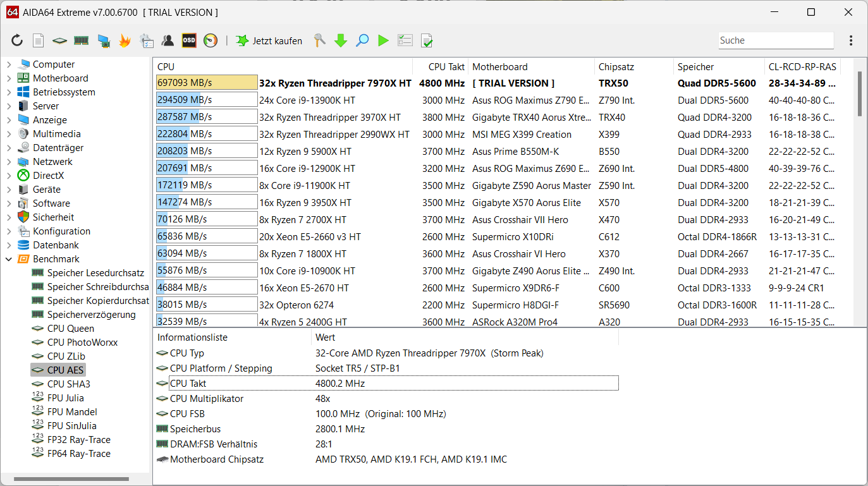
Task: Open FP32 Ray-Trace benchmark
Action: tap(78, 440)
